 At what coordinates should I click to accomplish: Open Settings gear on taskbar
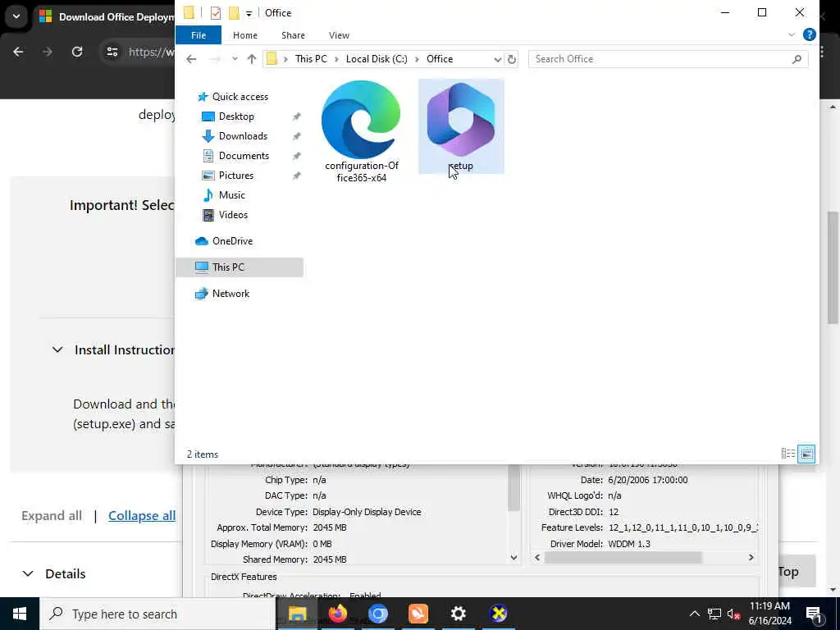(458, 614)
